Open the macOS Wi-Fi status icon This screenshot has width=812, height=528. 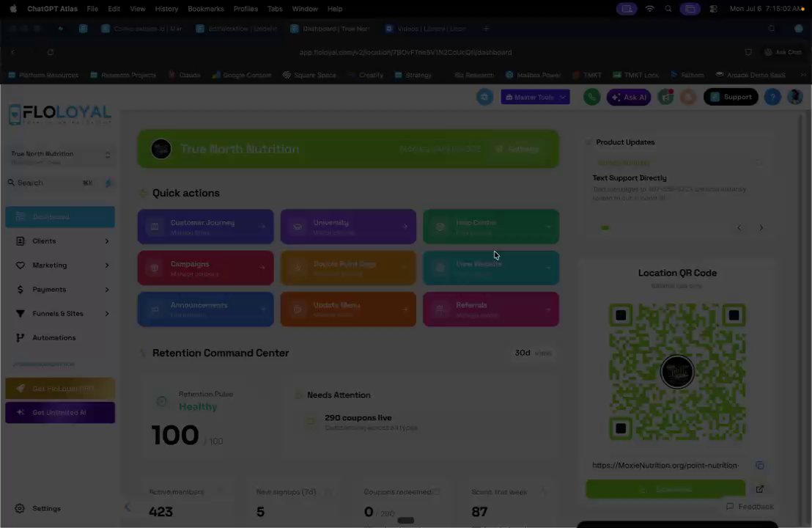click(x=649, y=9)
